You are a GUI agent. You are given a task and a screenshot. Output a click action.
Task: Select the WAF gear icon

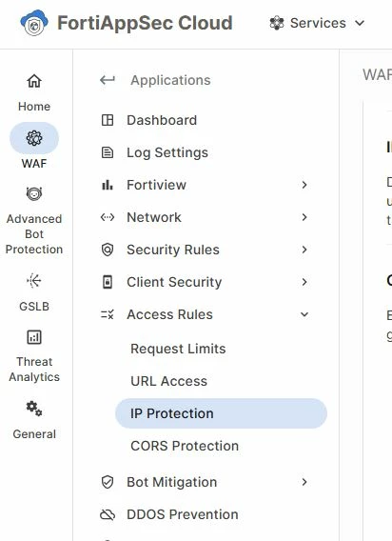pos(34,138)
